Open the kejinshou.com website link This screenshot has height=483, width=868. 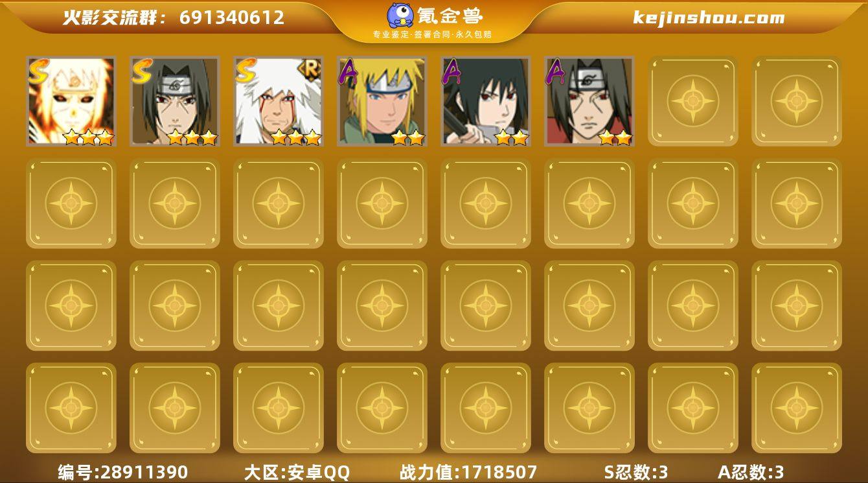[x=709, y=18]
